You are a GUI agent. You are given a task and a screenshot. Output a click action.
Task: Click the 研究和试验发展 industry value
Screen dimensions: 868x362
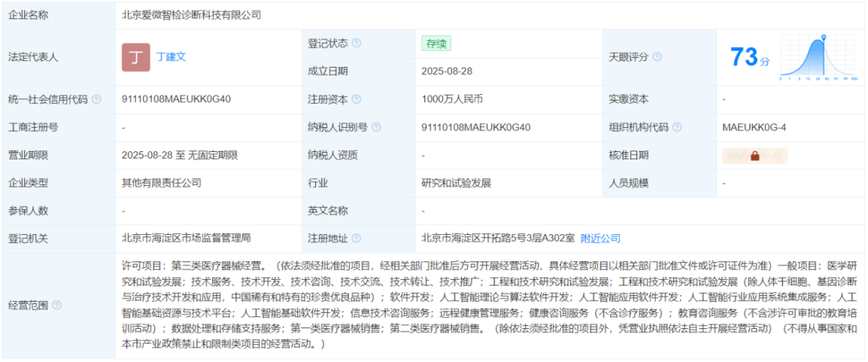pyautogui.click(x=457, y=183)
